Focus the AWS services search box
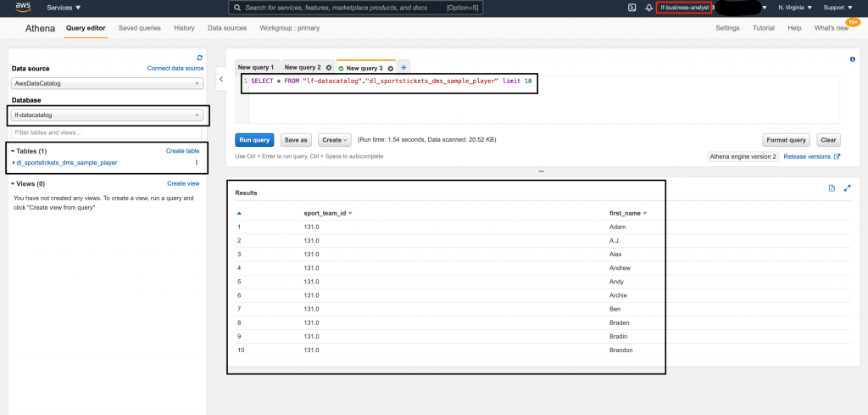The width and height of the screenshot is (868, 415). (x=357, y=8)
